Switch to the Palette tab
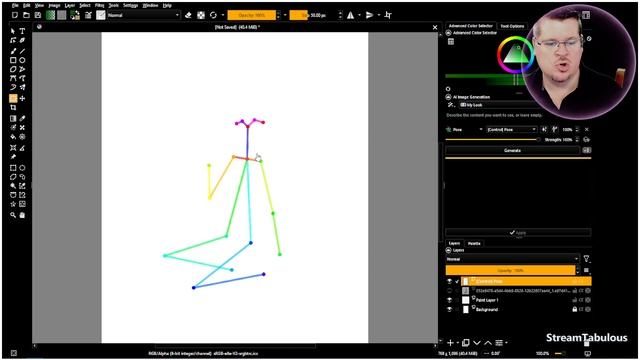This screenshot has width=640, height=360. [474, 243]
